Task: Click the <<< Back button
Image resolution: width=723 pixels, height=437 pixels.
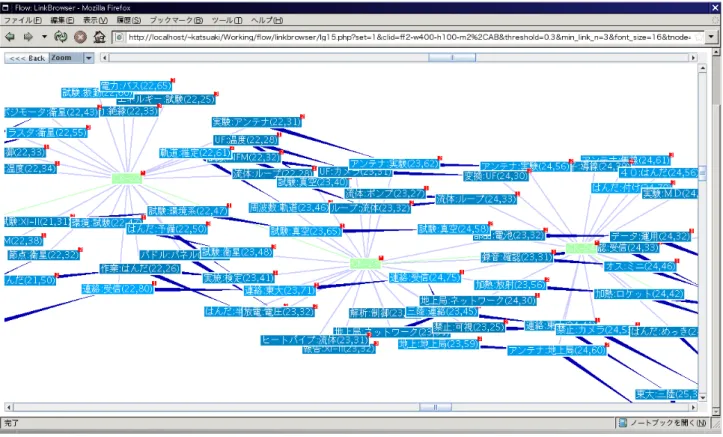Action: [27, 58]
